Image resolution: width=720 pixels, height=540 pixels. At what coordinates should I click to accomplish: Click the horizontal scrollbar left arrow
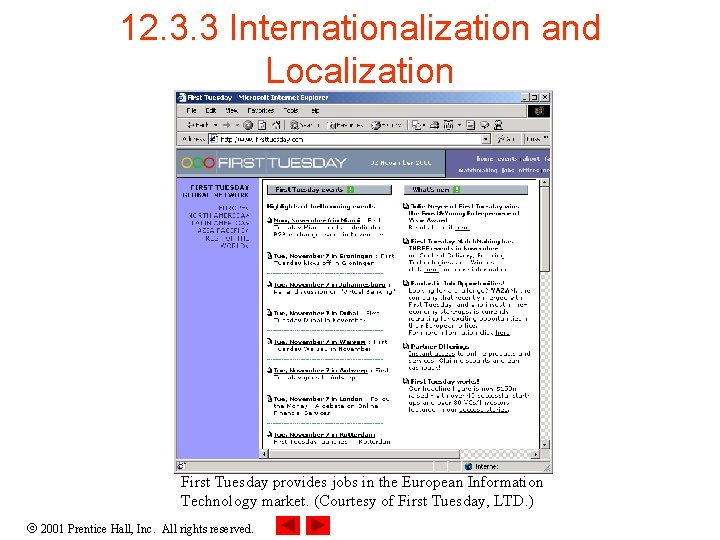point(264,454)
